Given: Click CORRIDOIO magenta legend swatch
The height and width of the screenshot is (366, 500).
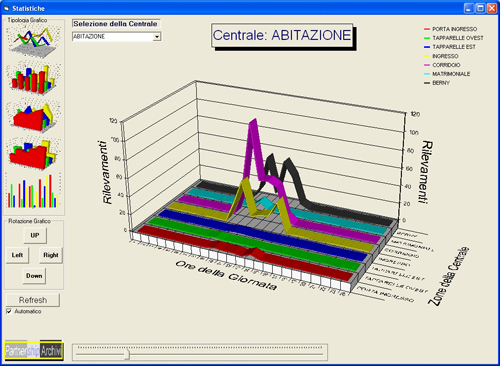Looking at the screenshot, I should [x=427, y=65].
